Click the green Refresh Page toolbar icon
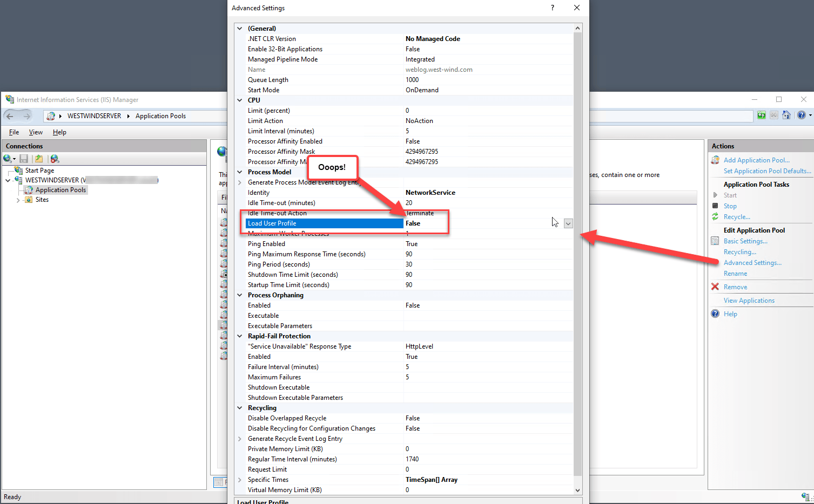This screenshot has width=814, height=504. (762, 115)
